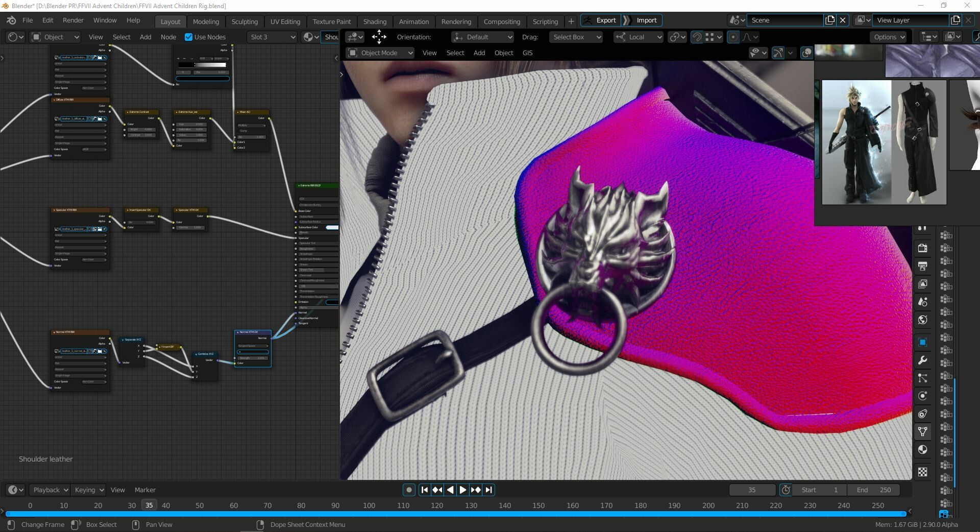Screen dimensions: 980x532
Task: Jump to timeline start frame
Action: click(x=425, y=490)
